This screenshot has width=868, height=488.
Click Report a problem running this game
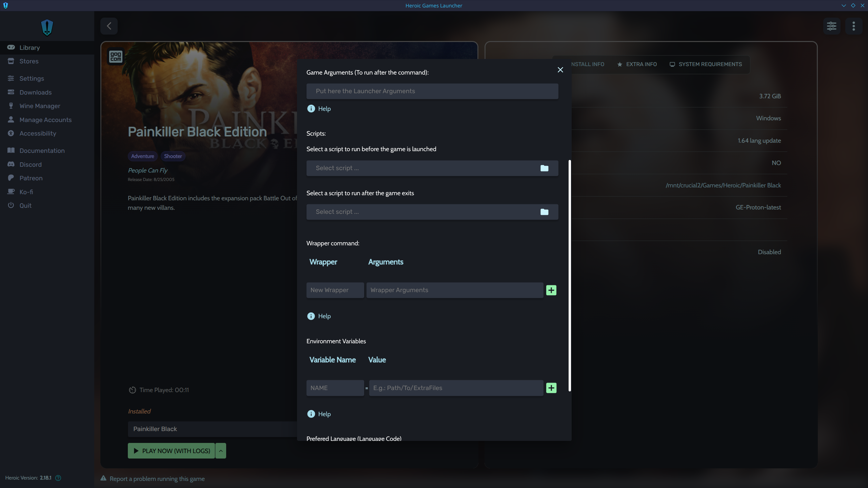click(x=157, y=479)
